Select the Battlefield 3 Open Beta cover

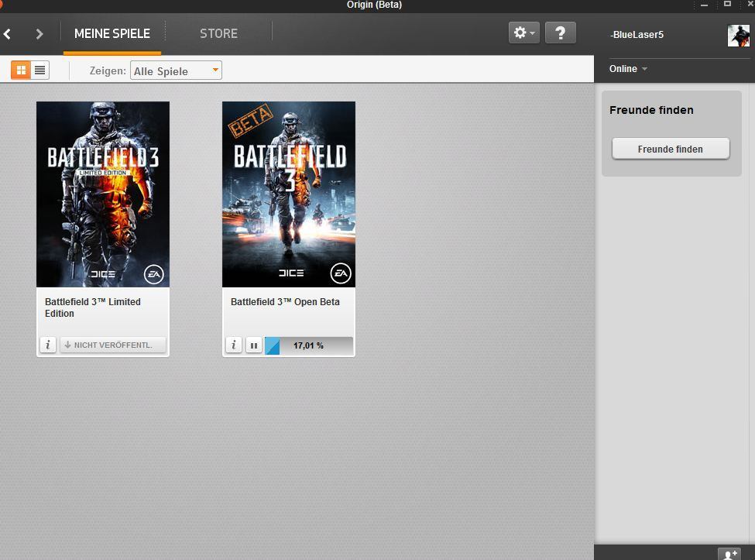click(x=289, y=194)
